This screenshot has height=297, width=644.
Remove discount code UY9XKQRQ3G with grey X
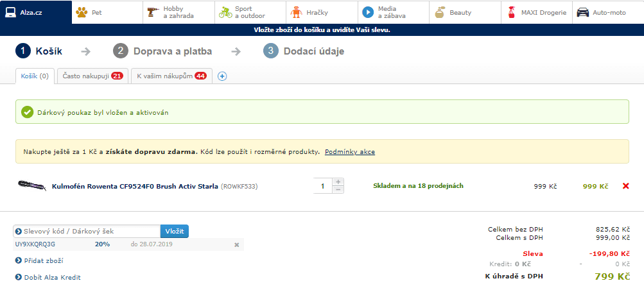click(x=236, y=244)
